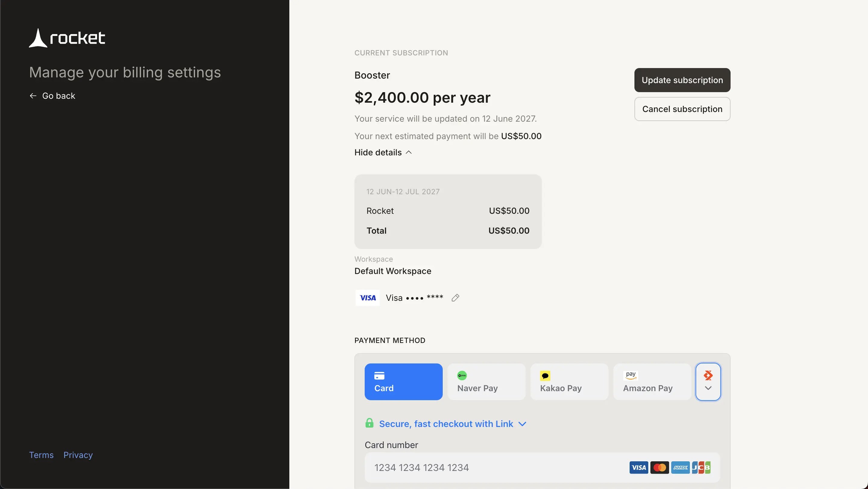Click the Total label in details box

tap(376, 231)
